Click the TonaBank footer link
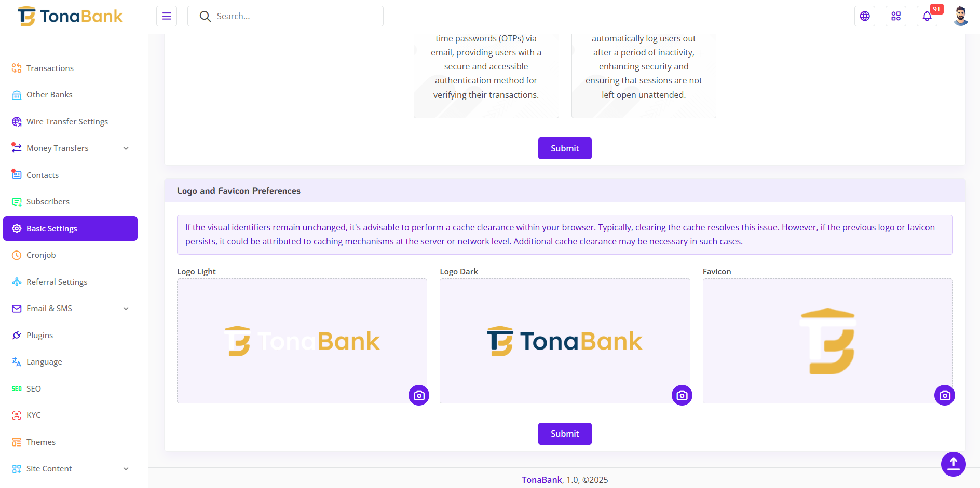 click(x=541, y=480)
